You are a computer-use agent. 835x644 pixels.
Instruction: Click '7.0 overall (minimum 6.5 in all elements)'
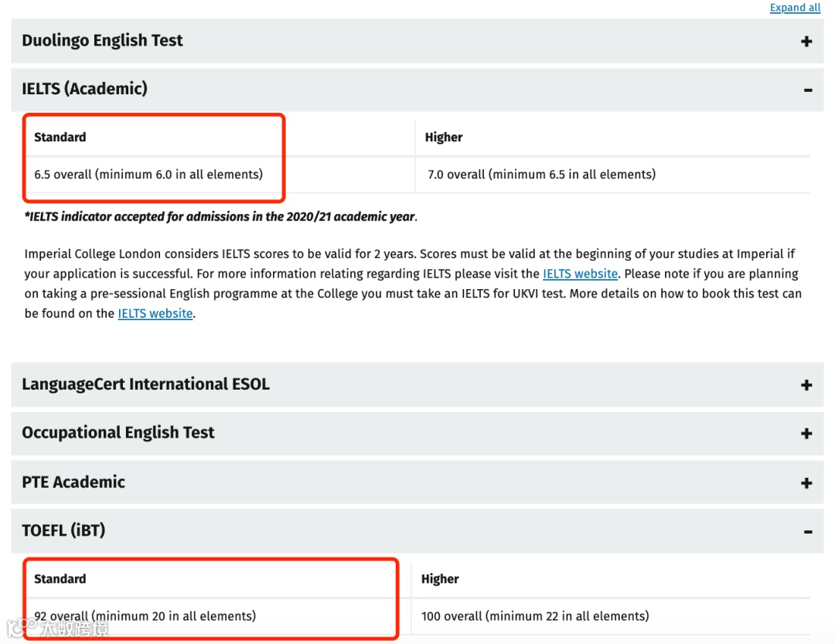click(541, 174)
